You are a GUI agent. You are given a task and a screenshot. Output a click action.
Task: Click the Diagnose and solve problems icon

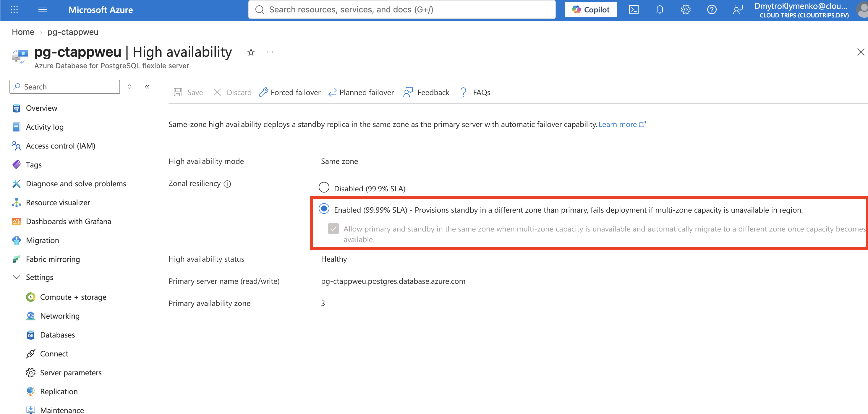pyautogui.click(x=17, y=183)
